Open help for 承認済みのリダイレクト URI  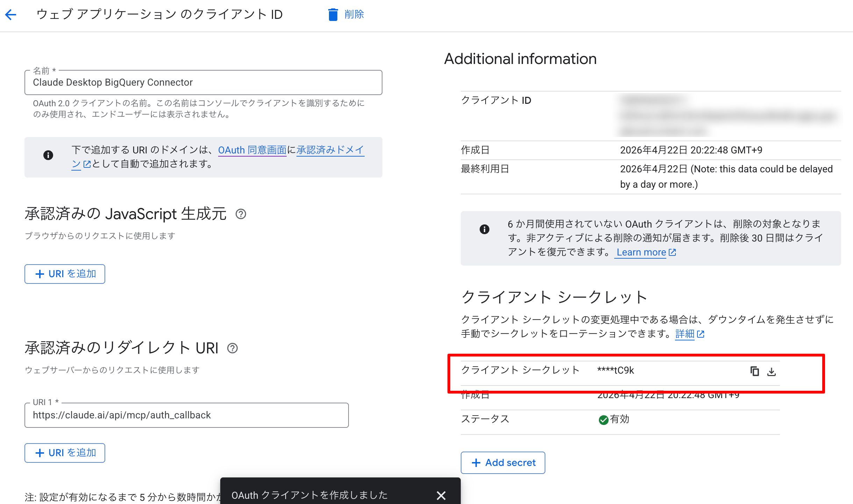click(232, 348)
